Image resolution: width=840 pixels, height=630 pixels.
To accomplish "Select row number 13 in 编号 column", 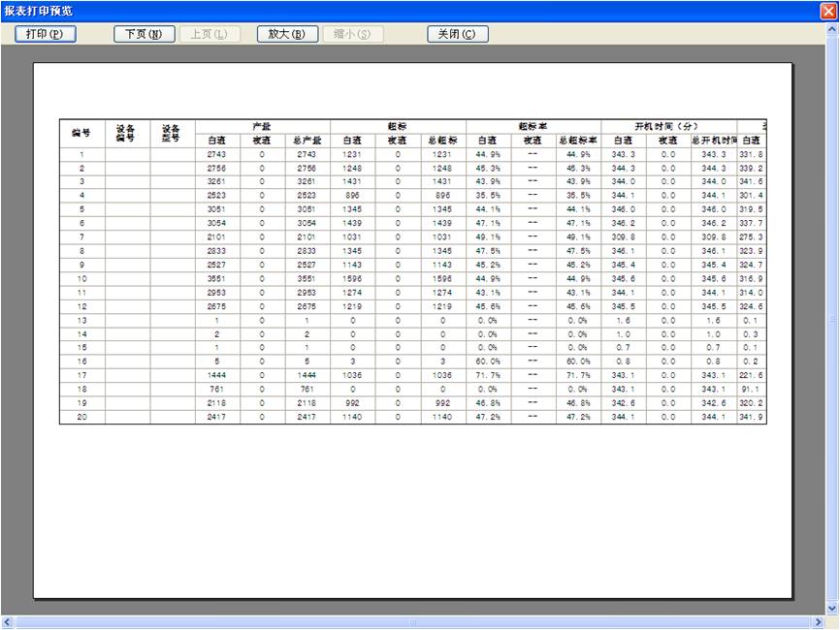I will (x=81, y=320).
